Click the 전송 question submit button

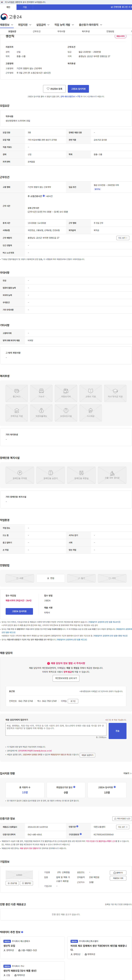[x=118, y=731]
